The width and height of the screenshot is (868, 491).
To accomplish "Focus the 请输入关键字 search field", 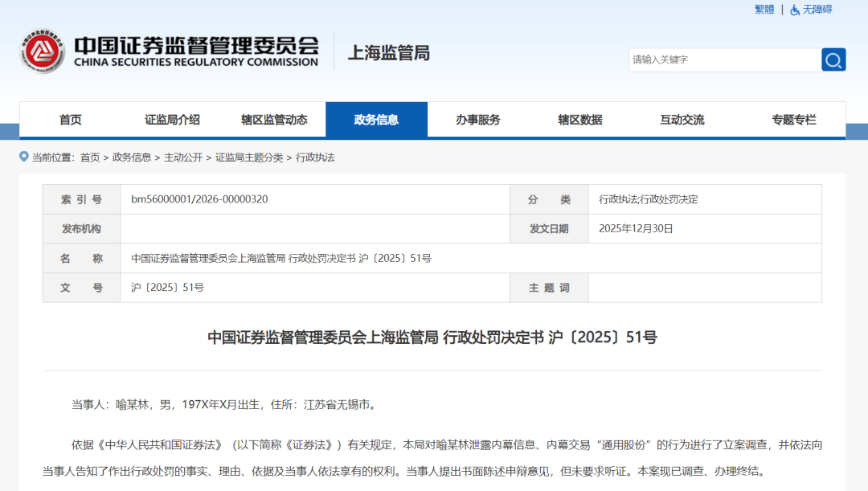I will pyautogui.click(x=725, y=59).
